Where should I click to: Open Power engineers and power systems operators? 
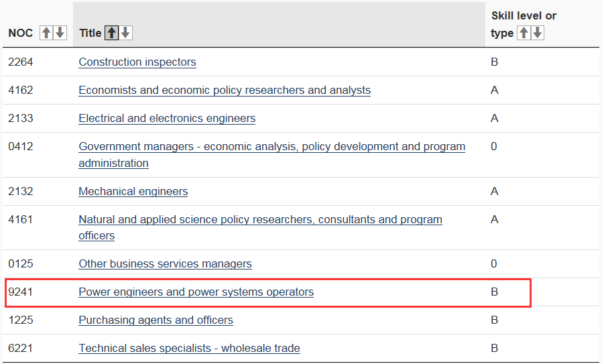(196, 292)
